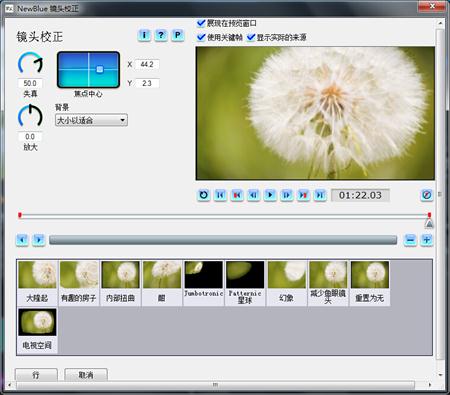Click the 'P' presets button
This screenshot has height=395, width=450.
click(x=178, y=35)
